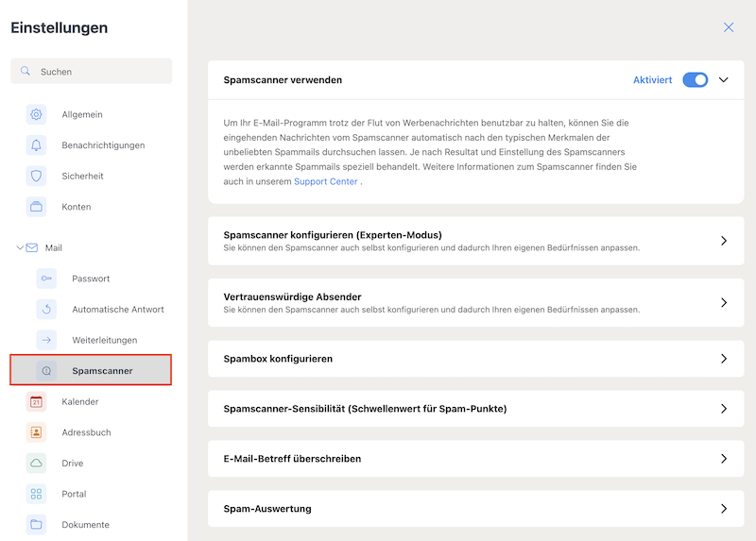Click the Mail tree label
This screenshot has height=541, width=756.
[x=54, y=247]
